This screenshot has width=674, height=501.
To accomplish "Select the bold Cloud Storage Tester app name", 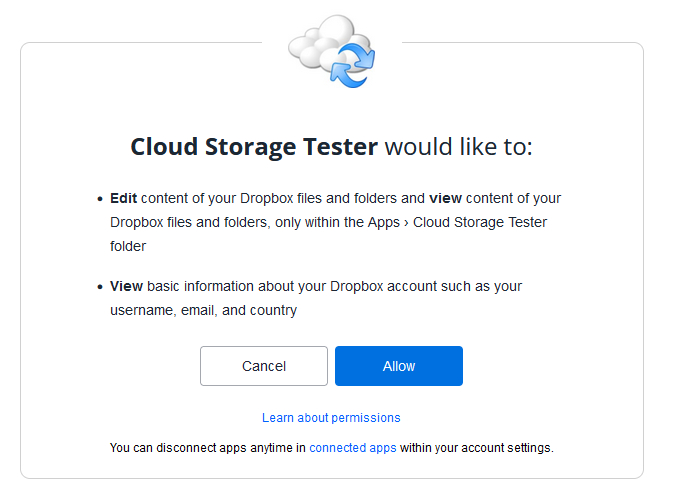I will tap(254, 147).
